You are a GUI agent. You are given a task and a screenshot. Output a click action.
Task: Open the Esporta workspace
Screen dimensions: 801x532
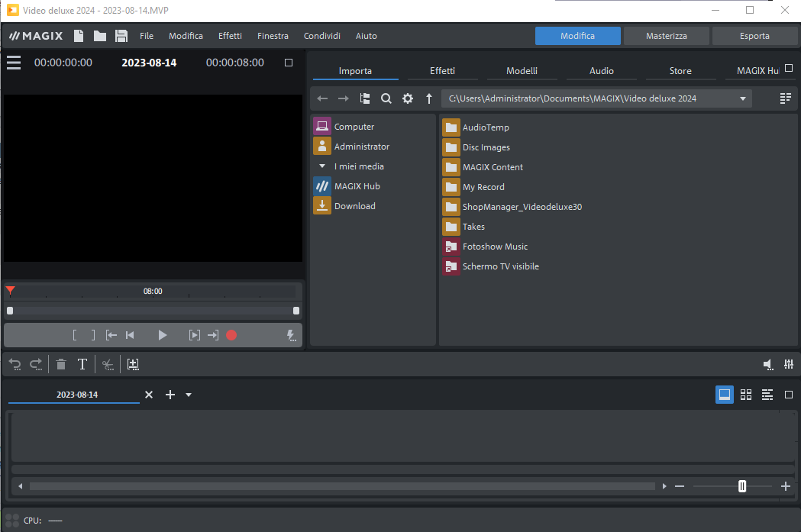tap(754, 36)
